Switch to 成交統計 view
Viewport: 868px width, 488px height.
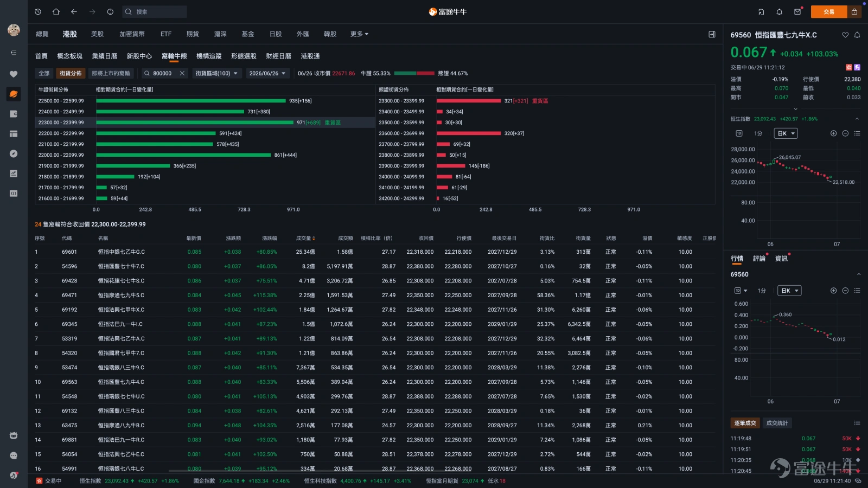click(777, 423)
